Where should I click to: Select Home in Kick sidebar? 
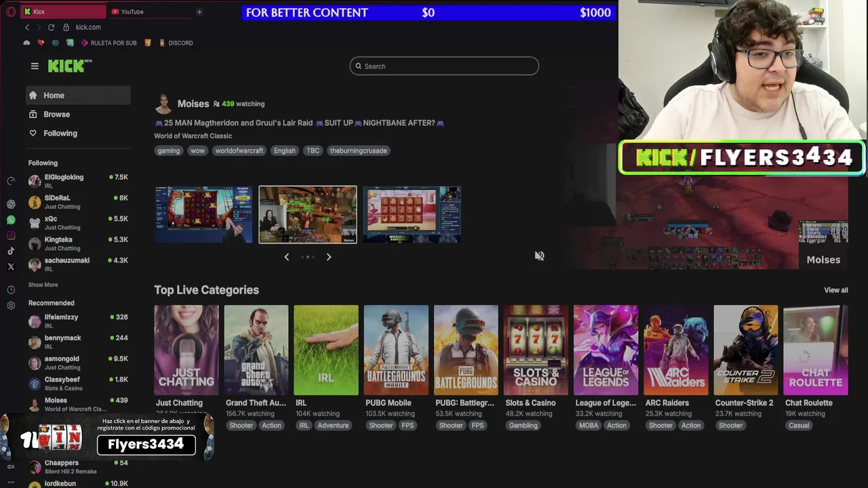(78, 96)
